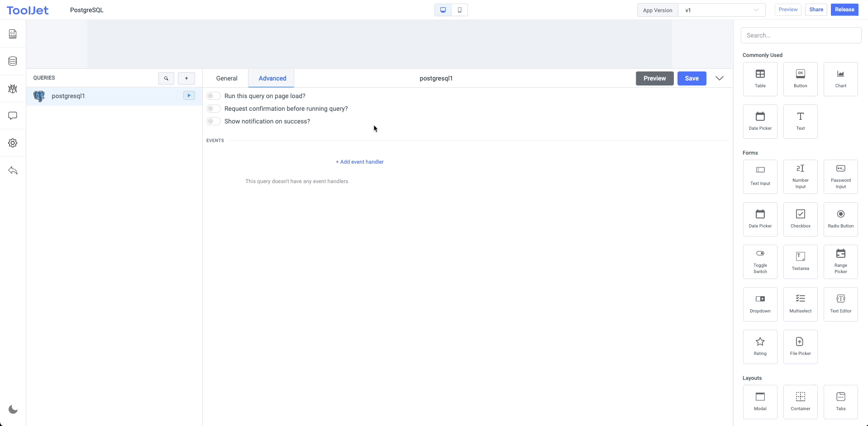
Task: Open the comments speech bubble icon
Action: (13, 116)
